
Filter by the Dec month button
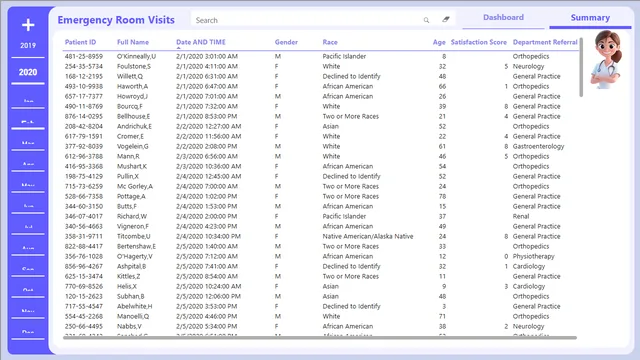28,332
